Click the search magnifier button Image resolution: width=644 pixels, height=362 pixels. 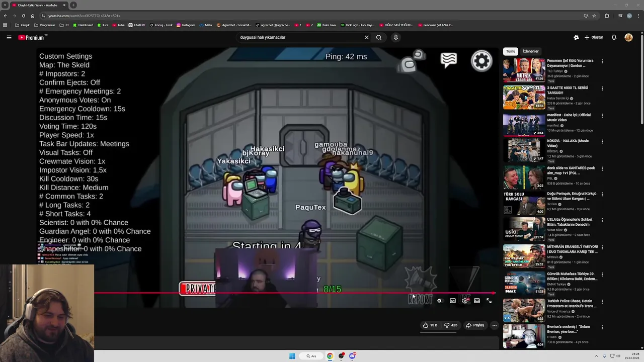click(379, 37)
